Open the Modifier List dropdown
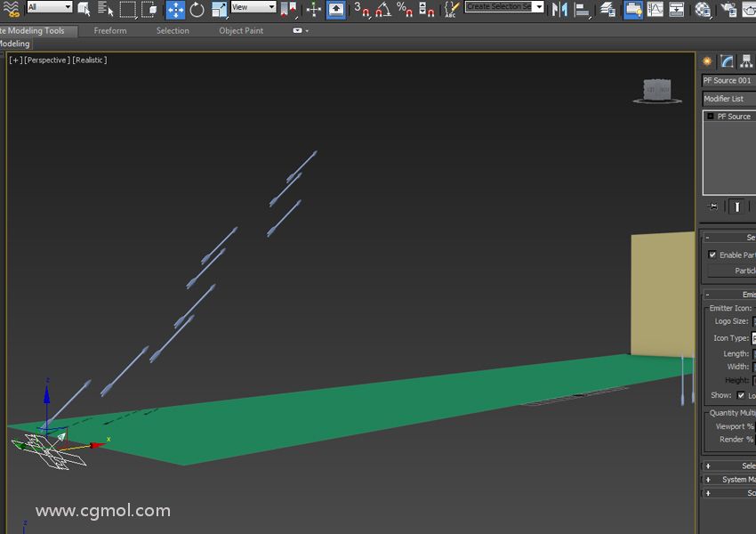 729,99
